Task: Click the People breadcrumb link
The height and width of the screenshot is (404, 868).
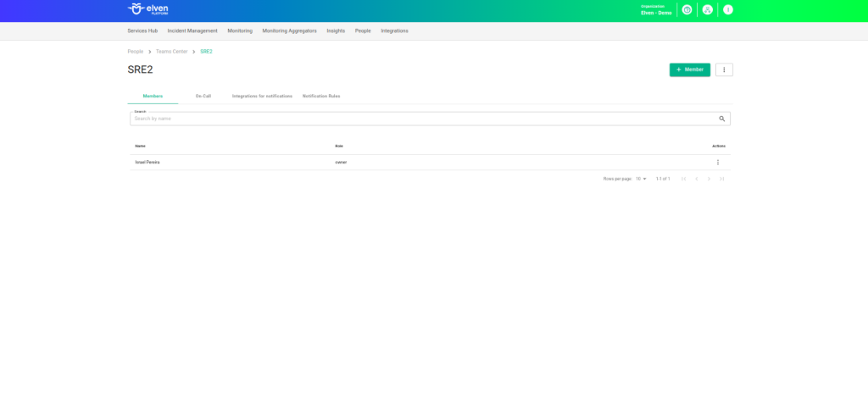Action: coord(136,52)
